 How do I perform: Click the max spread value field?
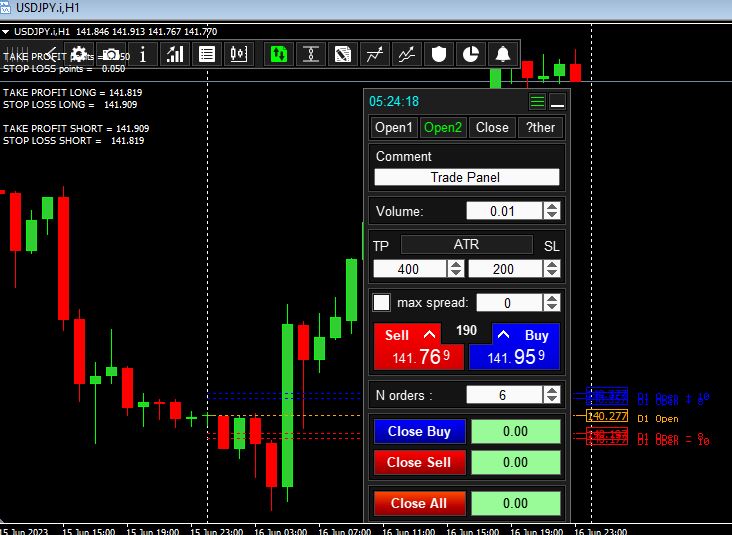click(509, 303)
